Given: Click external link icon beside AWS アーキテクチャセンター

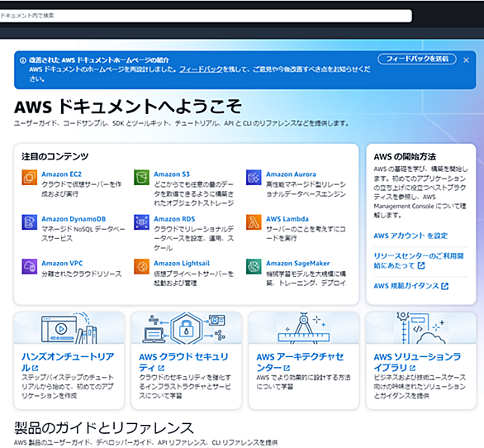Looking at the screenshot, I should pos(287,368).
